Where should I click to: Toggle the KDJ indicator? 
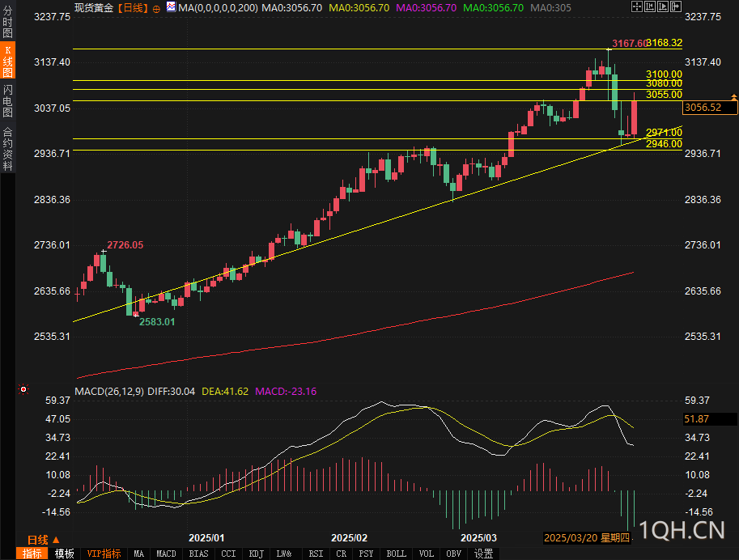256,554
